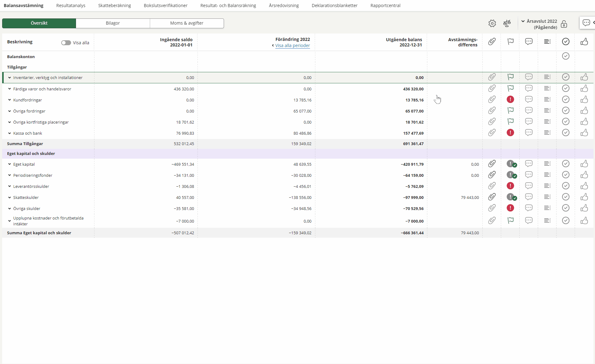595x364 pixels.
Task: Click the flag icon on Övriga fordringar row
Action: 510,111
